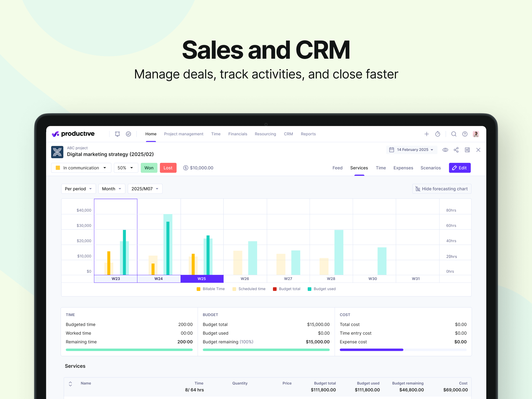
Task: Open the 14 February 2025 date picker
Action: coord(412,150)
